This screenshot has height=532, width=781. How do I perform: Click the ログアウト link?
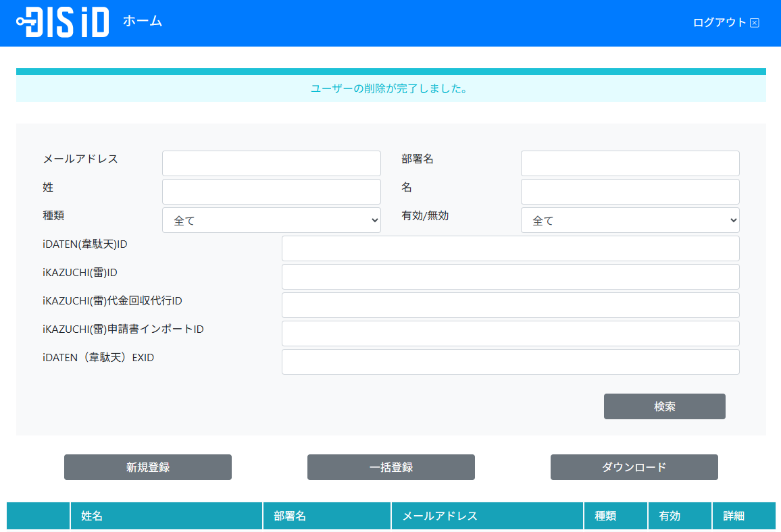(719, 22)
